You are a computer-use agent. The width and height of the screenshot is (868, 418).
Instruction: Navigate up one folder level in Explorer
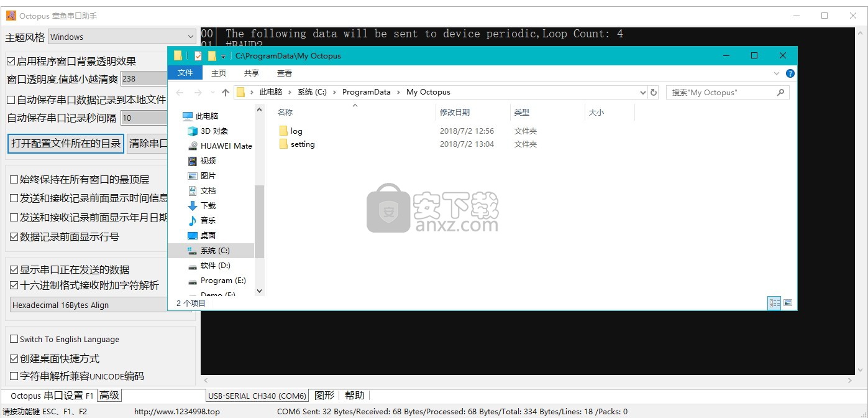coord(226,93)
